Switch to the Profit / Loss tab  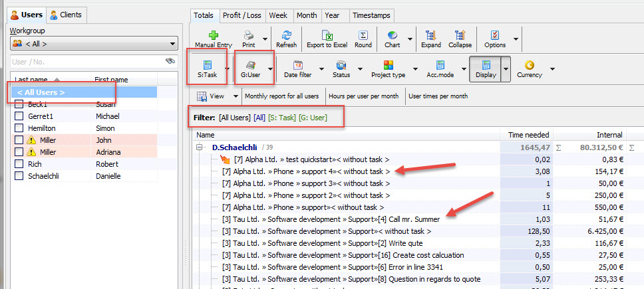point(242,15)
